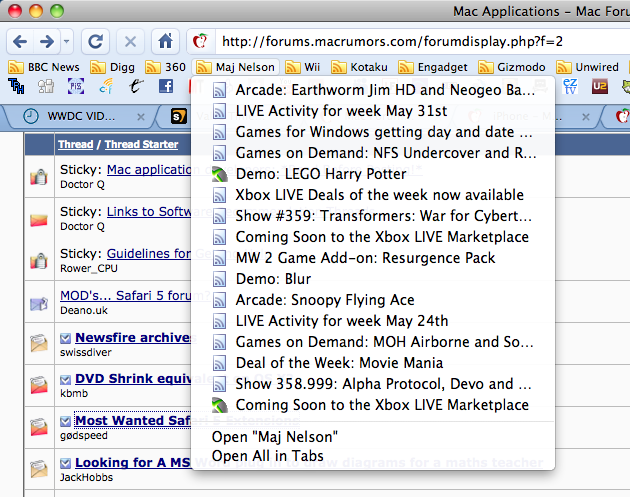Open sticky thread Guidelines for
This screenshot has width=630, height=497.
click(149, 254)
